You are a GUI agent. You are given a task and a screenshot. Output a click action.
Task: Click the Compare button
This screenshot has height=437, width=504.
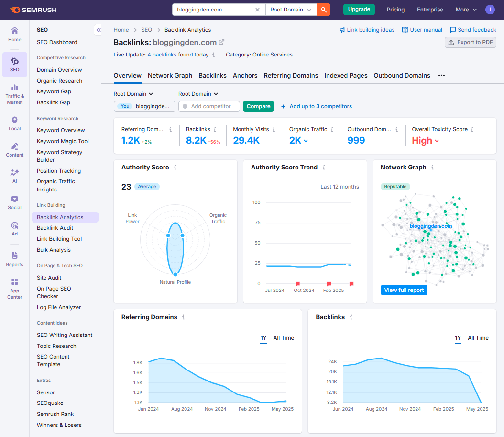pos(258,106)
